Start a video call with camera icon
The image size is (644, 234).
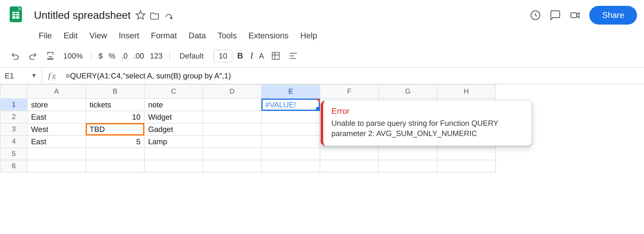click(x=575, y=15)
